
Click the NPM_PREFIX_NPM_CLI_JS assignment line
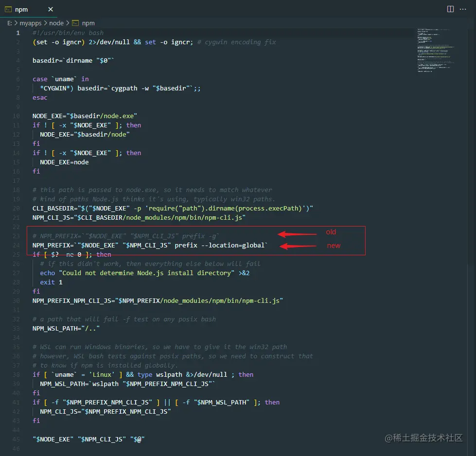158,301
